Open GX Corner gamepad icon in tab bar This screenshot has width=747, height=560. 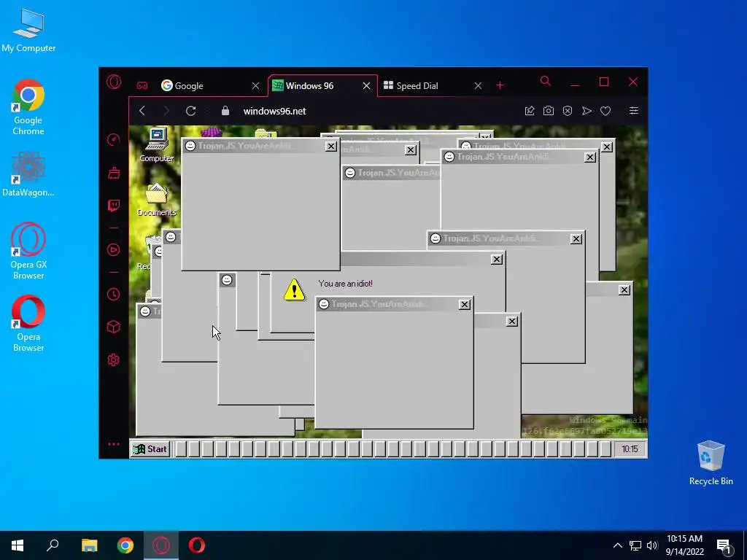click(x=142, y=86)
